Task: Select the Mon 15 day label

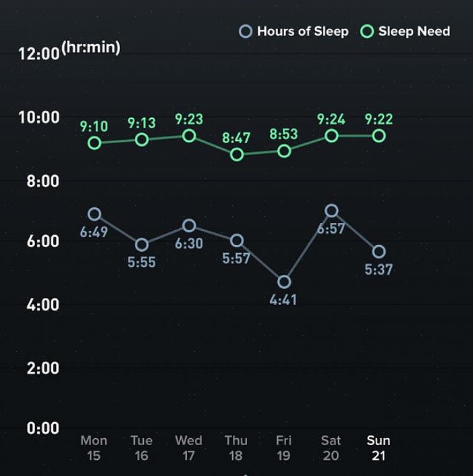Action: tap(94, 448)
